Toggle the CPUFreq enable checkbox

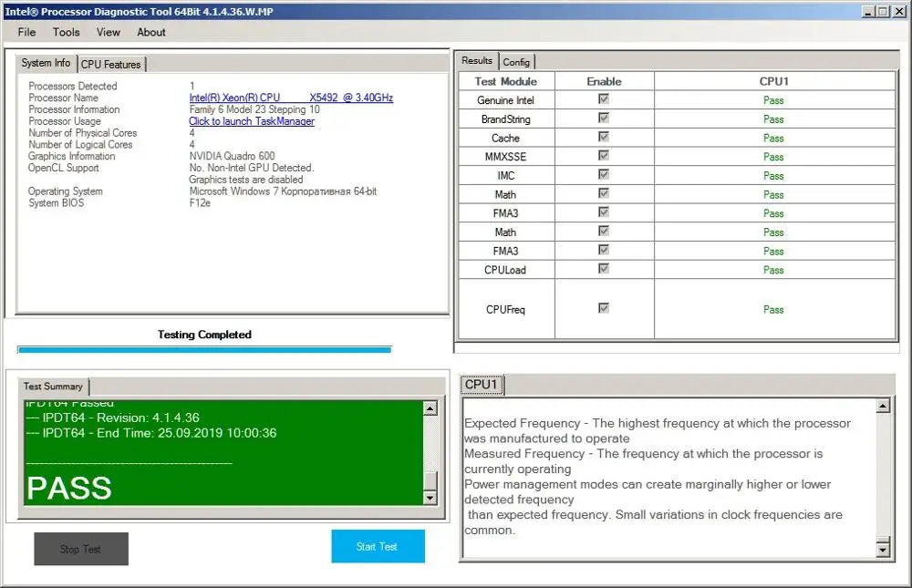[x=604, y=308]
